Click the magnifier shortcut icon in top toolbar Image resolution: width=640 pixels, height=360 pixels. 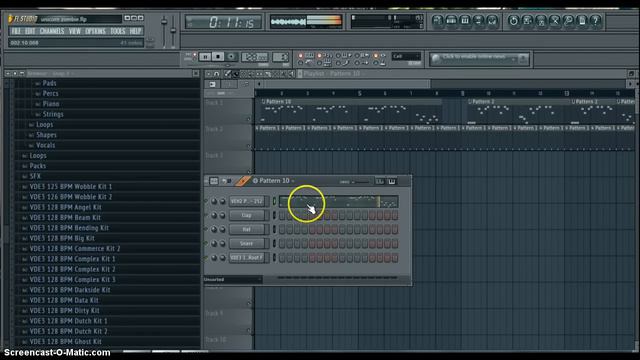[568, 20]
